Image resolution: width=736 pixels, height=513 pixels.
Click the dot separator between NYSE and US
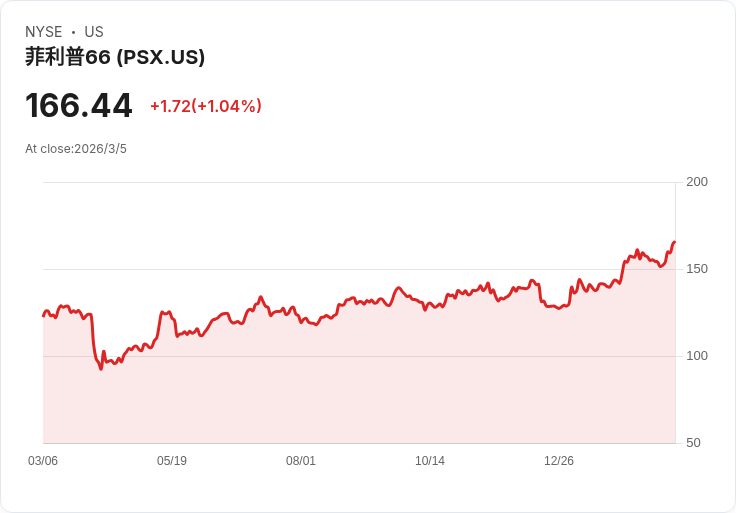click(73, 32)
